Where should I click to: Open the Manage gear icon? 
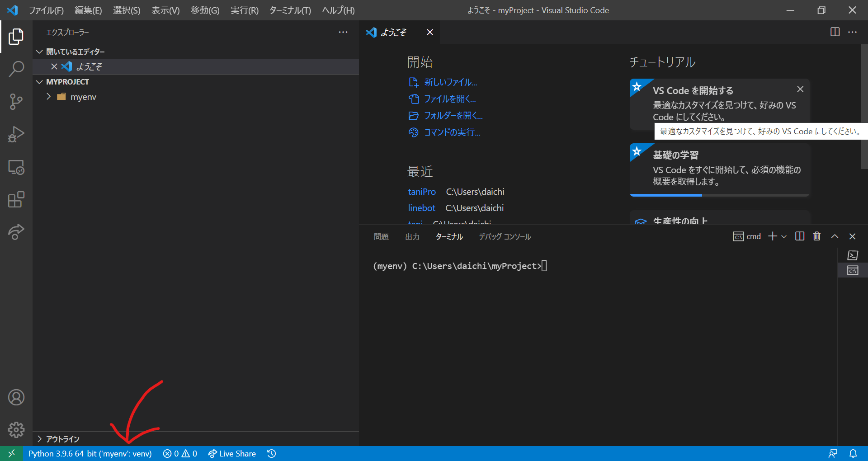pos(16,430)
